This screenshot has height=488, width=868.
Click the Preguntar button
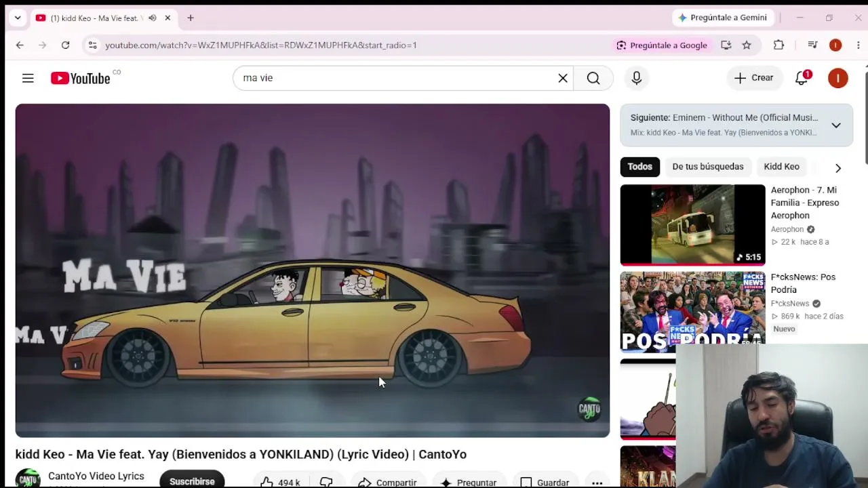pyautogui.click(x=469, y=482)
